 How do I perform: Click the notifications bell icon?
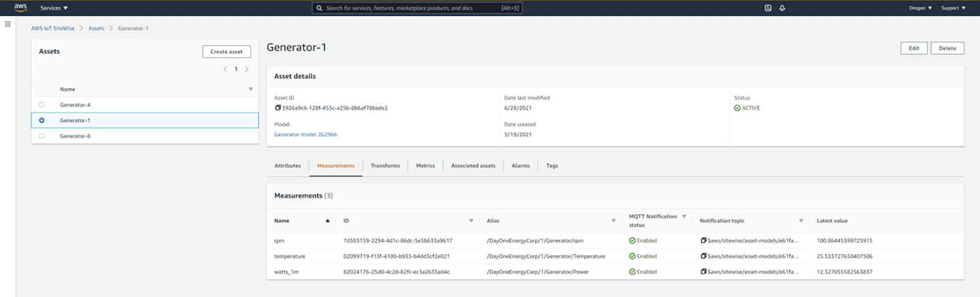tap(782, 8)
